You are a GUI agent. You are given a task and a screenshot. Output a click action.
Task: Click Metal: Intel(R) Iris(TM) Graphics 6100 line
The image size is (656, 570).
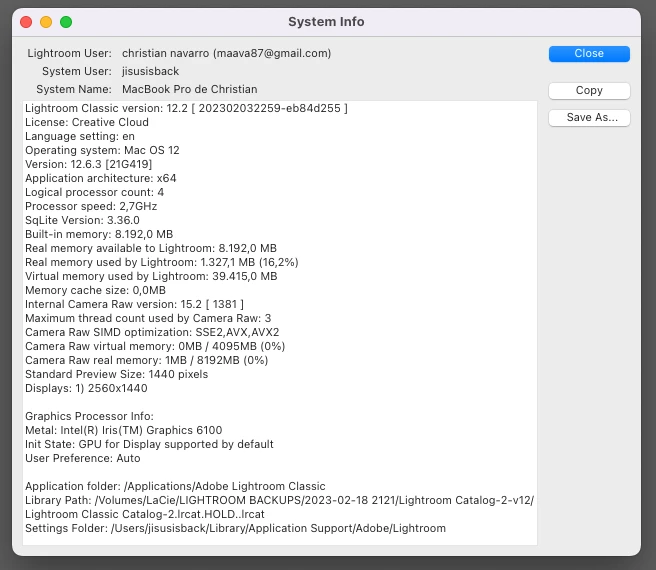(124, 430)
